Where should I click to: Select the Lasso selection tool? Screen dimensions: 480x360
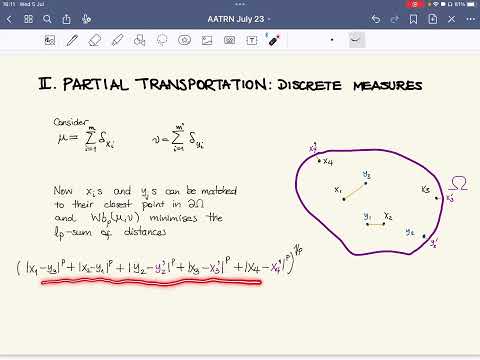(x=162, y=40)
